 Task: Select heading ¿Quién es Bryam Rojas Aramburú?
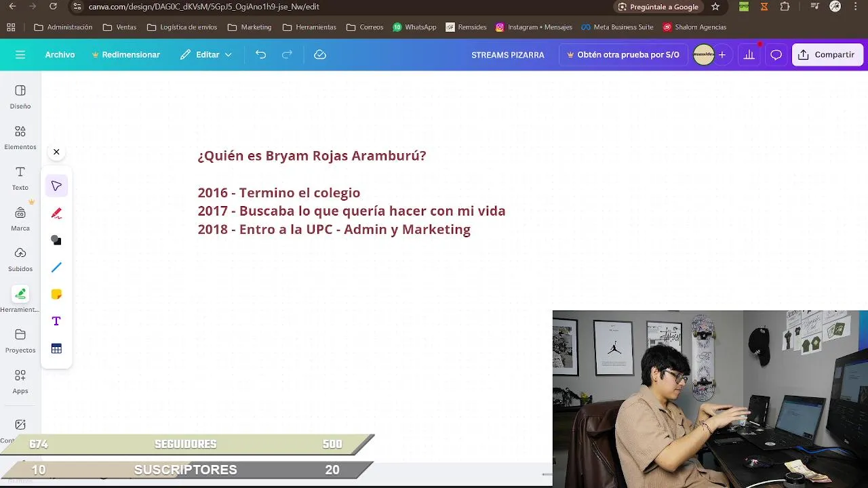(x=312, y=156)
